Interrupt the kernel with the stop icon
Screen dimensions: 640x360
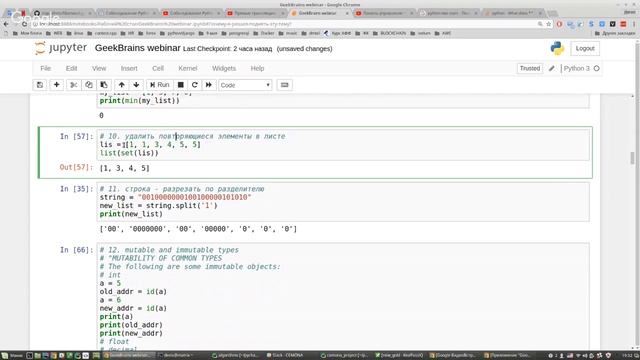[180, 85]
